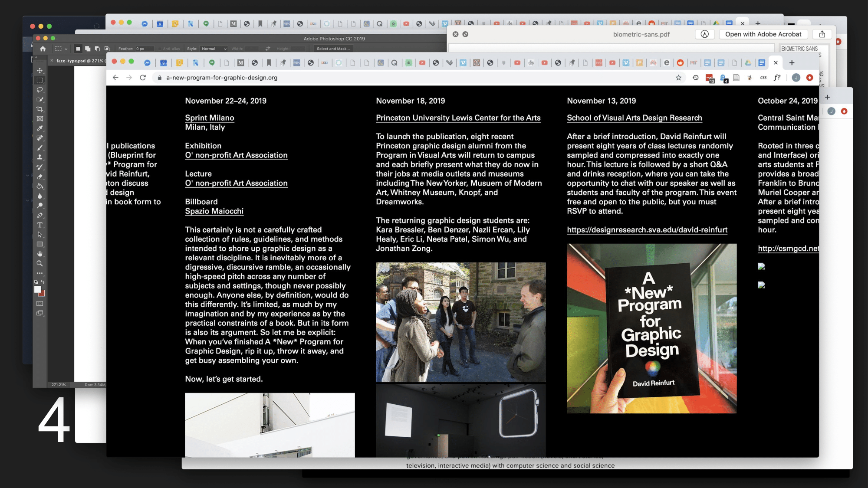Select the History Brush tool in Photoshop

(x=40, y=167)
